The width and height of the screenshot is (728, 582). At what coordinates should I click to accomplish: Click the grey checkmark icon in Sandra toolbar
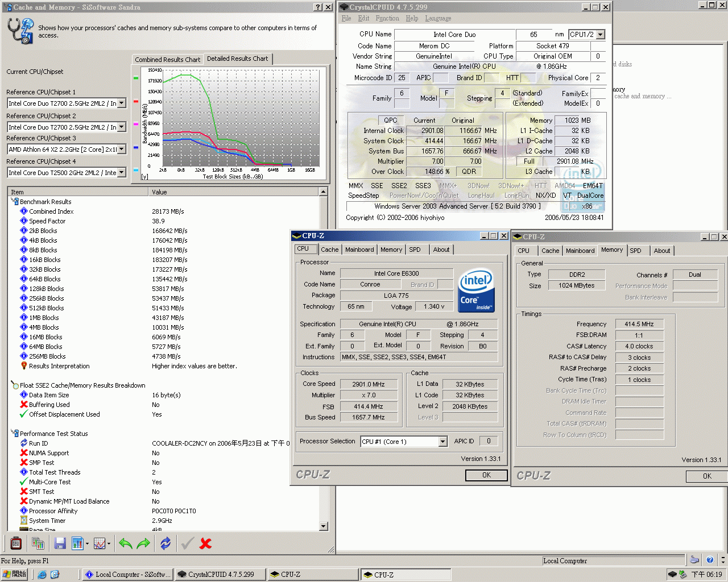pos(187,543)
